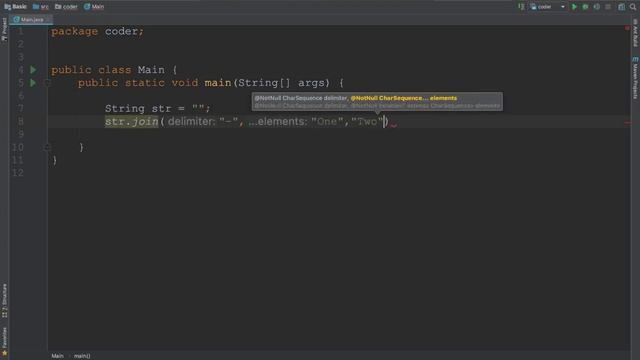Collapse the main method fold marker on line 5

[47, 83]
